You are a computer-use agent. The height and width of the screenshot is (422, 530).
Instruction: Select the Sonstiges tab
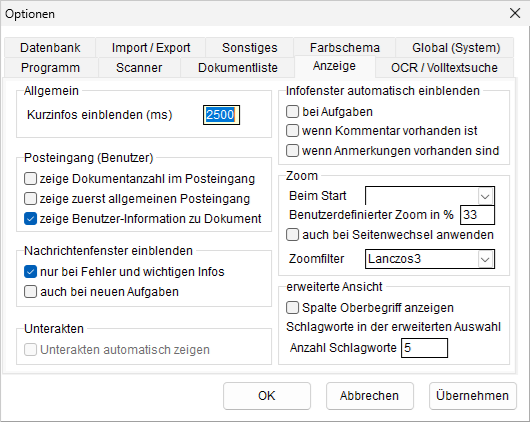click(x=249, y=48)
